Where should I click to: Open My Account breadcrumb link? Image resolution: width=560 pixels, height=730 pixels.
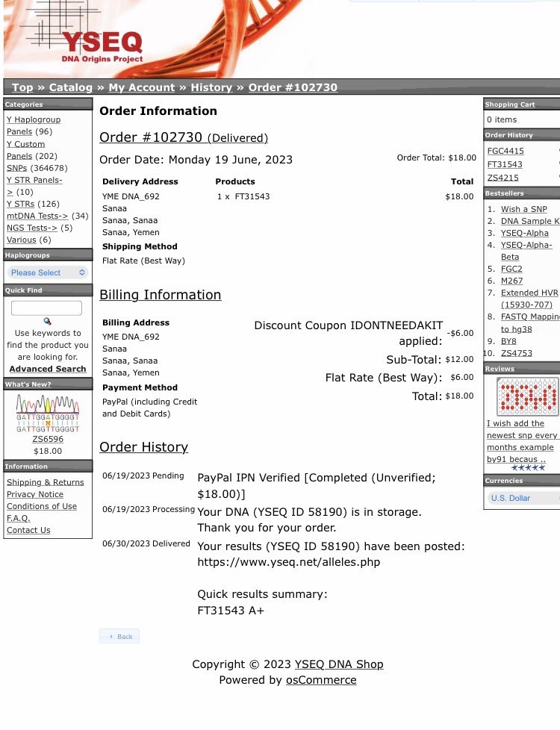click(x=142, y=87)
